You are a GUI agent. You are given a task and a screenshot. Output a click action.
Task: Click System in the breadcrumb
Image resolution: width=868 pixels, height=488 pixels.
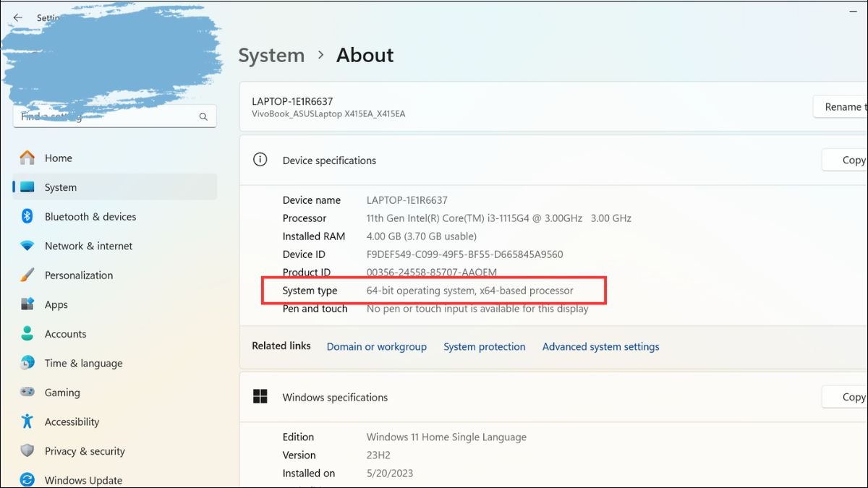(271, 55)
